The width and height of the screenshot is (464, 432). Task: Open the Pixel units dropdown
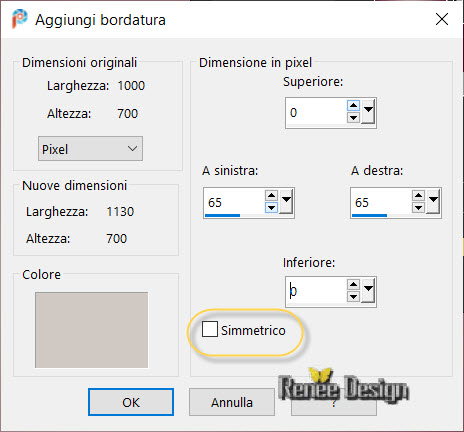coord(90,149)
